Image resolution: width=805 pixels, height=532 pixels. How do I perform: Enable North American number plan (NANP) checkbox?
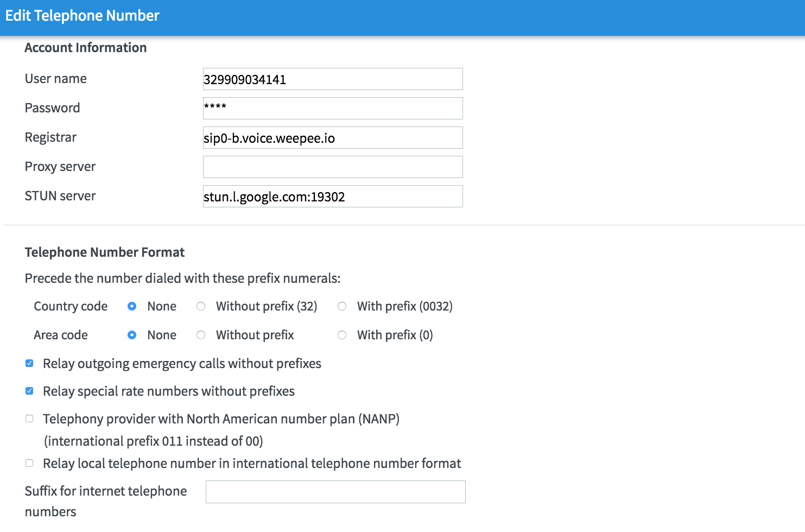click(29, 419)
